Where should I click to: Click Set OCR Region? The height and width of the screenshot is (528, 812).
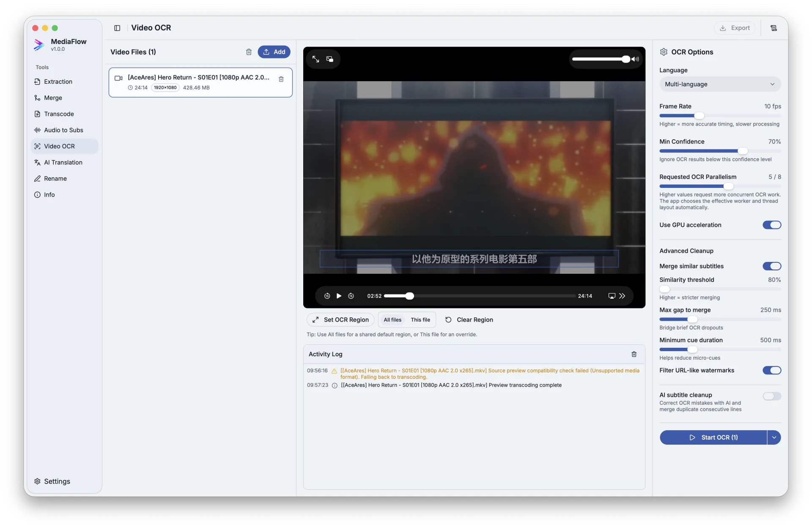click(x=340, y=320)
